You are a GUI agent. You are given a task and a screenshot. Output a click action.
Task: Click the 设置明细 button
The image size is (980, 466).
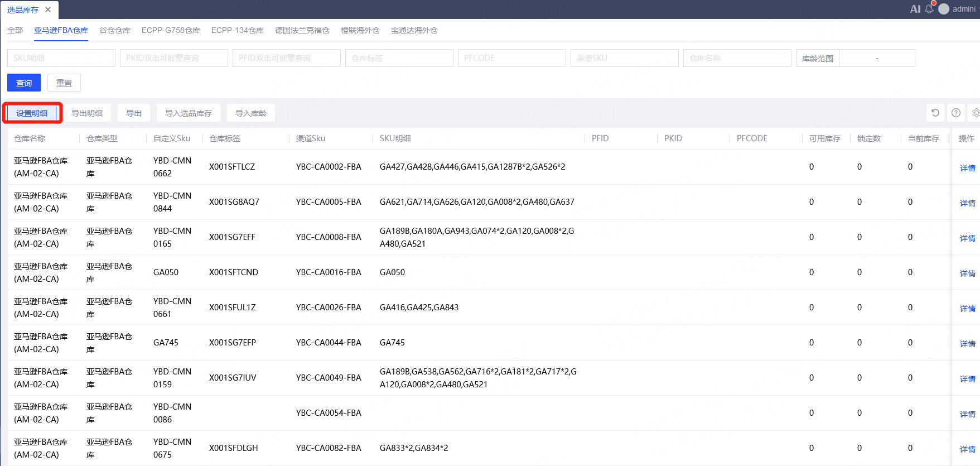[32, 113]
